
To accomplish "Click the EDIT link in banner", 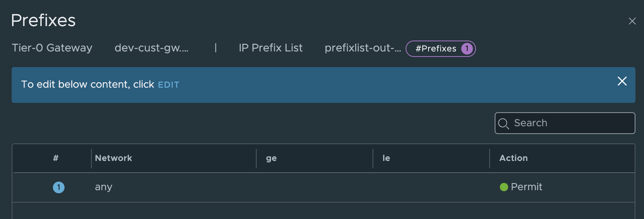I will tap(168, 85).
